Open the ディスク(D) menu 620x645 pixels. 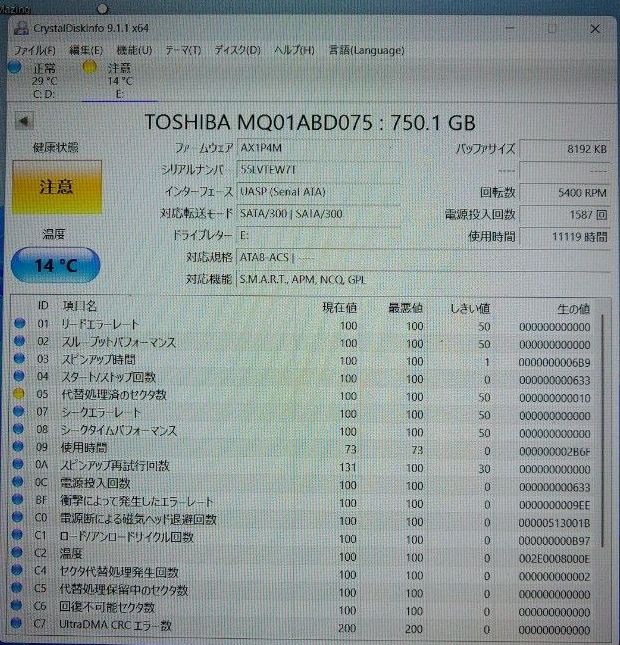(237, 50)
